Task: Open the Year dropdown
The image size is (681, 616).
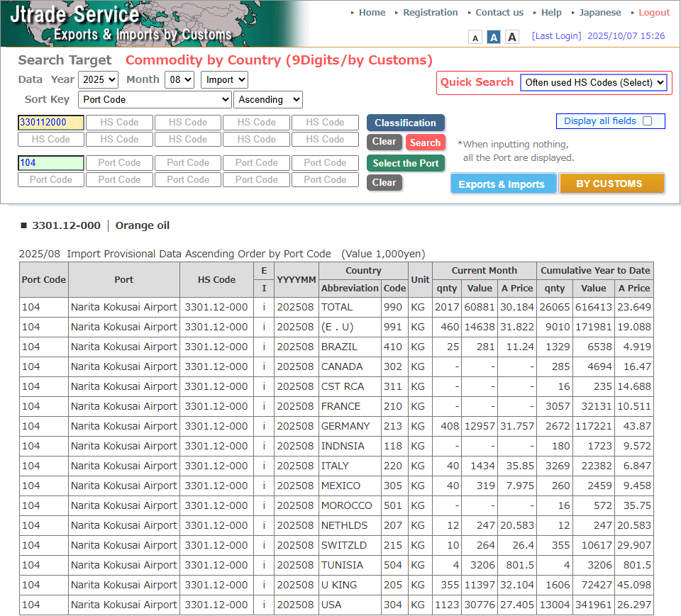Action: [98, 80]
